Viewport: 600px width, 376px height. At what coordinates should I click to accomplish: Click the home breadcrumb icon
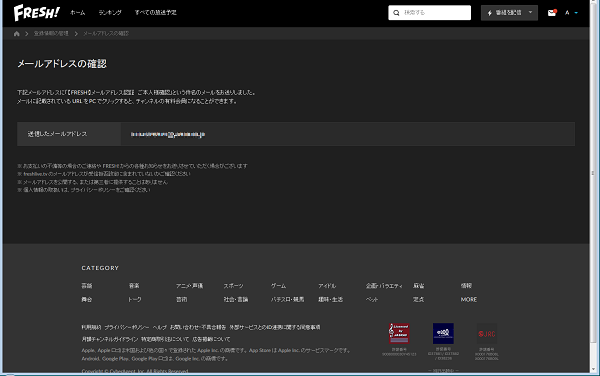pos(16,34)
